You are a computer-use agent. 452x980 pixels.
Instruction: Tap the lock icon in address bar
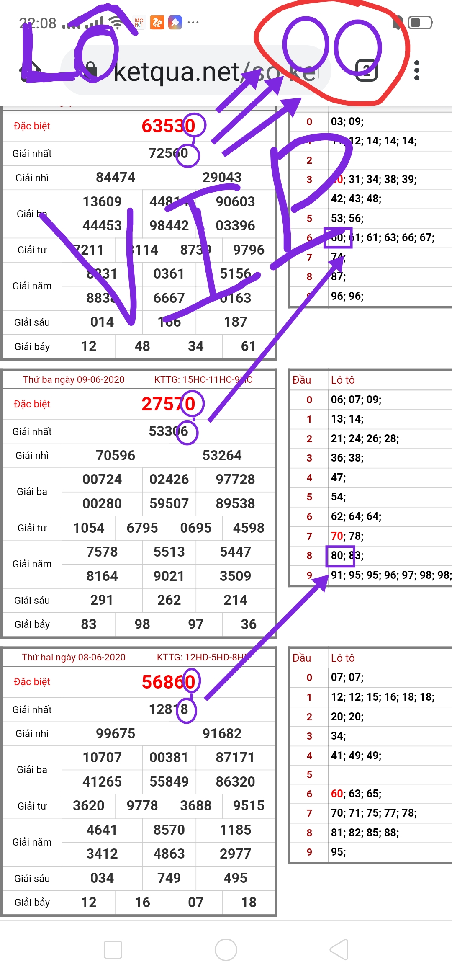click(x=90, y=70)
